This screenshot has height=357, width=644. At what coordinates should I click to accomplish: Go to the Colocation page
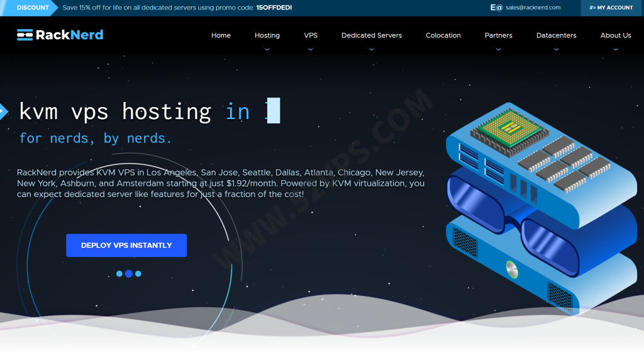(443, 35)
